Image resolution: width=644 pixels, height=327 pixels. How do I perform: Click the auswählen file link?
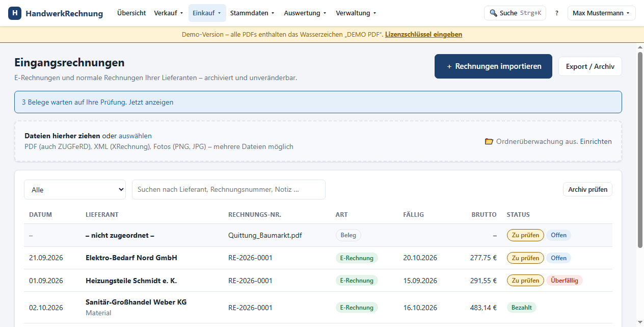(x=135, y=136)
